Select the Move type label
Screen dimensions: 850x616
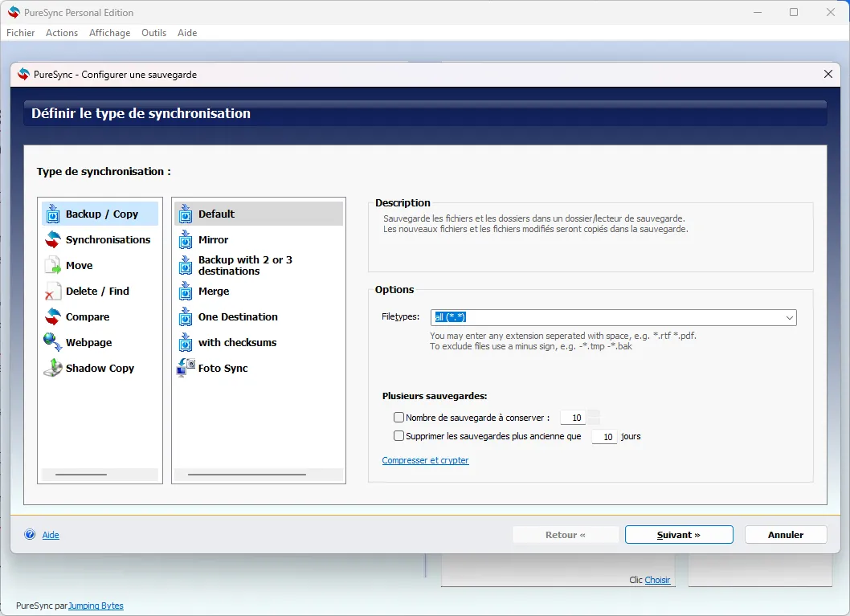point(80,266)
